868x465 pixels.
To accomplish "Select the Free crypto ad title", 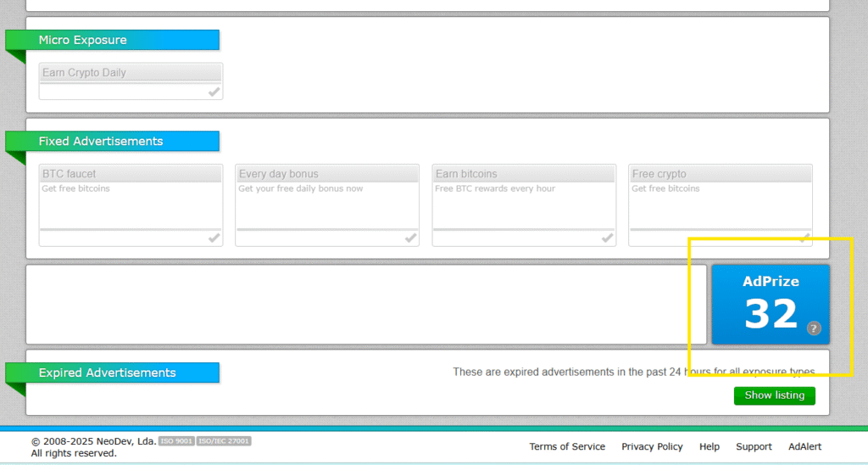I will tap(659, 174).
